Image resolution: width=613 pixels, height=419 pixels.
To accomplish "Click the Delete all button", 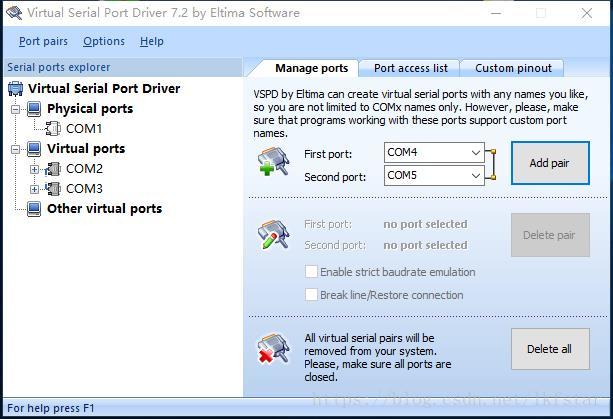I will coord(550,349).
